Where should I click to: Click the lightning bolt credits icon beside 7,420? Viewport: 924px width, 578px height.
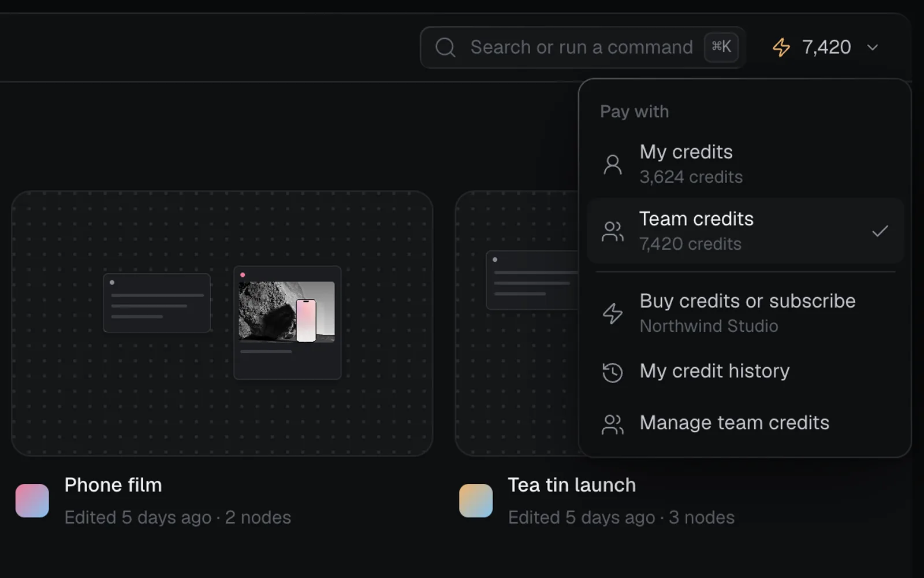click(x=781, y=47)
